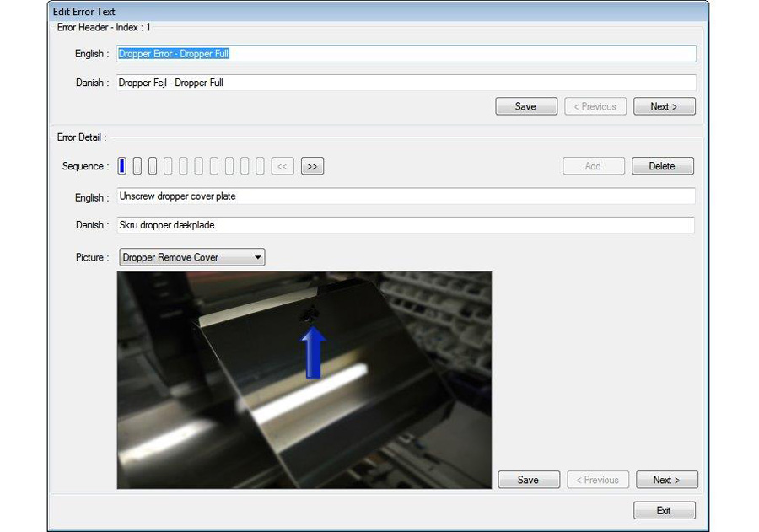Select the second sequence step box
This screenshot has width=759, height=532.
pos(137,166)
